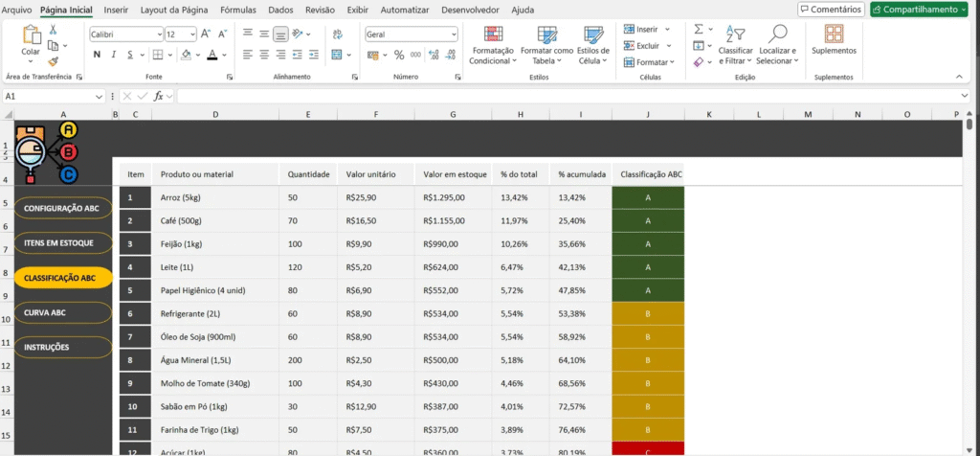Screen dimensions: 980x456
Task: Toggle center horizontal text alignment
Action: (x=264, y=55)
